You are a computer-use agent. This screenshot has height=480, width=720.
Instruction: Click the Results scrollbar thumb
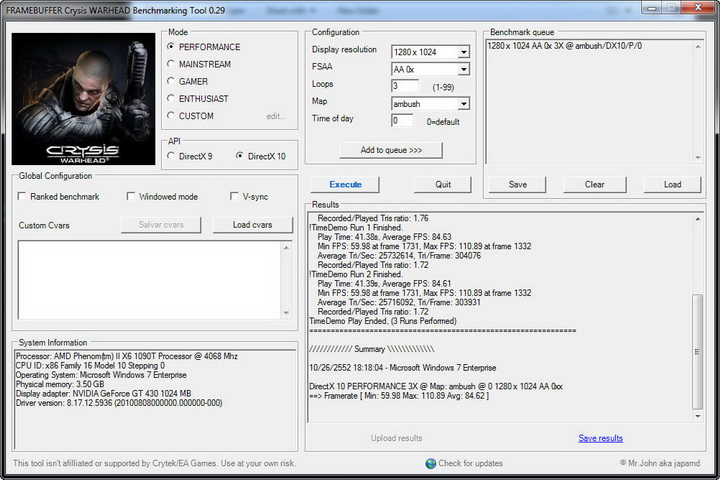tap(698, 351)
